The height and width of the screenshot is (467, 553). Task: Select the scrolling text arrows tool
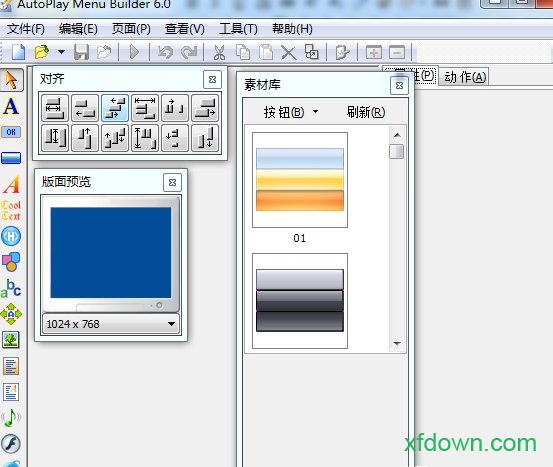pos(11,314)
